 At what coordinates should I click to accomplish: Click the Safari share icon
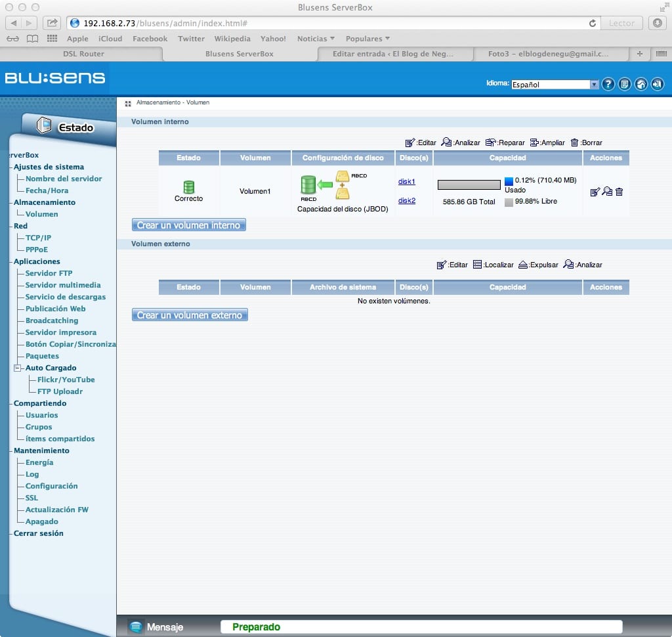coord(52,23)
